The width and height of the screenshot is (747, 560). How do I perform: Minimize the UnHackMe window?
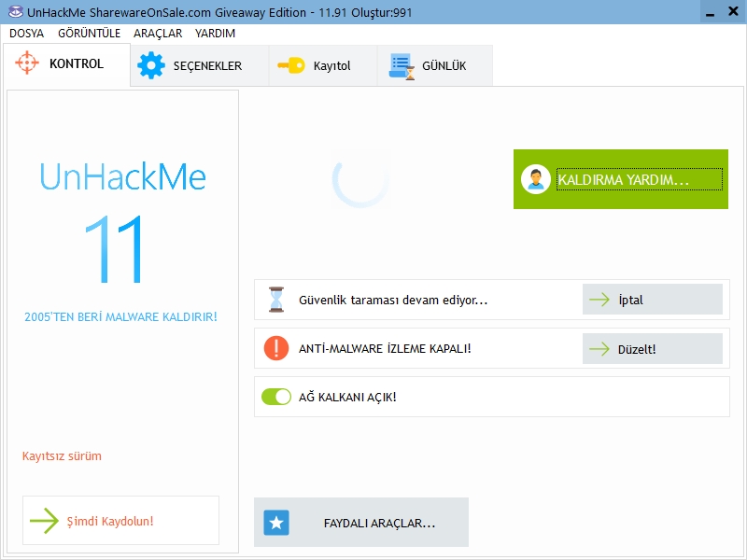[710, 12]
